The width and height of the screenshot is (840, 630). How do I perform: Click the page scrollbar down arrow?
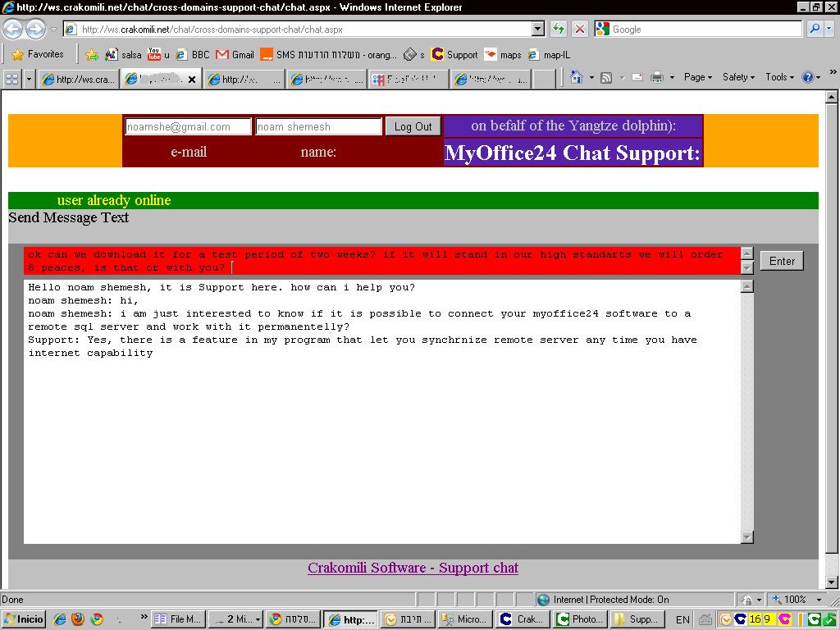click(x=832, y=582)
